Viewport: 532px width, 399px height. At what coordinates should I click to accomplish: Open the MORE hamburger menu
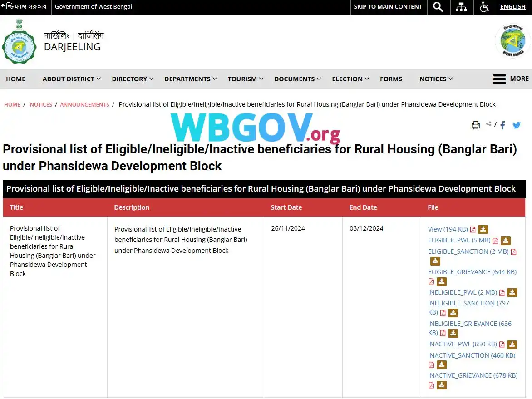(511, 79)
